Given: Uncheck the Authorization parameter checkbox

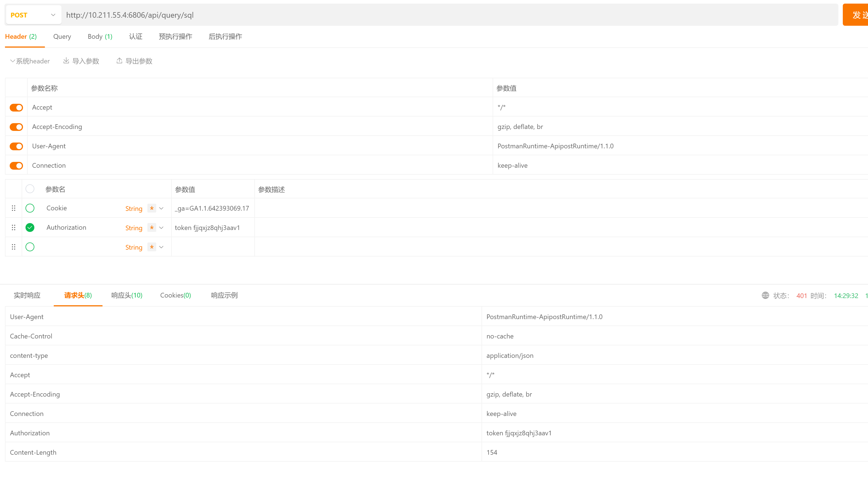Looking at the screenshot, I should (x=30, y=228).
